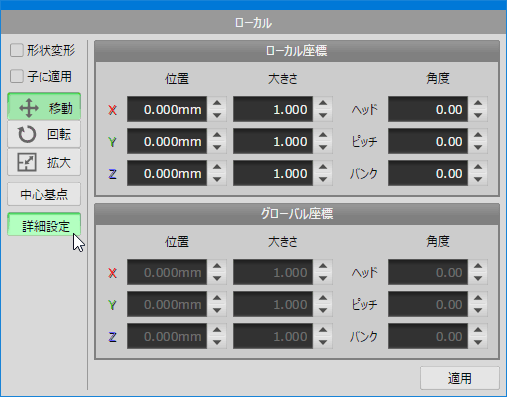Click the ローカル座標 section header

pos(297,51)
